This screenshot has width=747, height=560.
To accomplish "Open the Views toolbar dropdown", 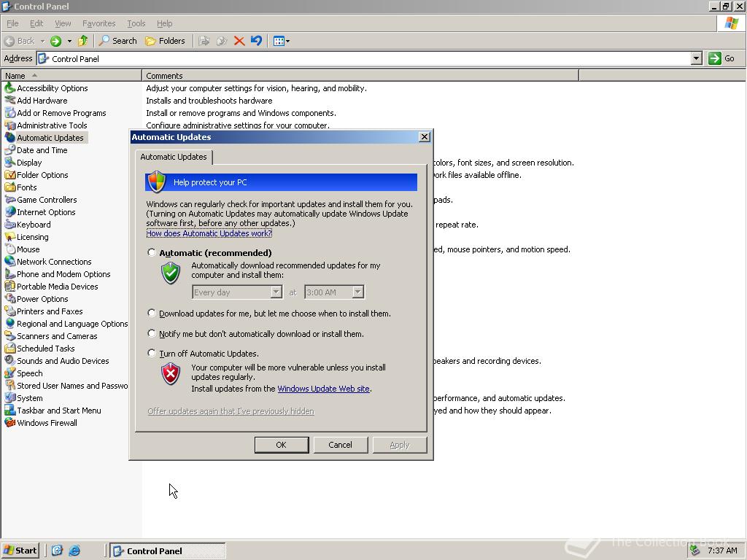I will click(x=282, y=41).
